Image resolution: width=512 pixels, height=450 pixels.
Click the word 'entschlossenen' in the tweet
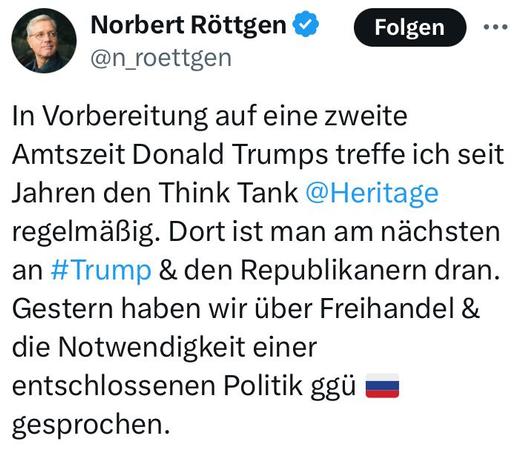pos(114,386)
